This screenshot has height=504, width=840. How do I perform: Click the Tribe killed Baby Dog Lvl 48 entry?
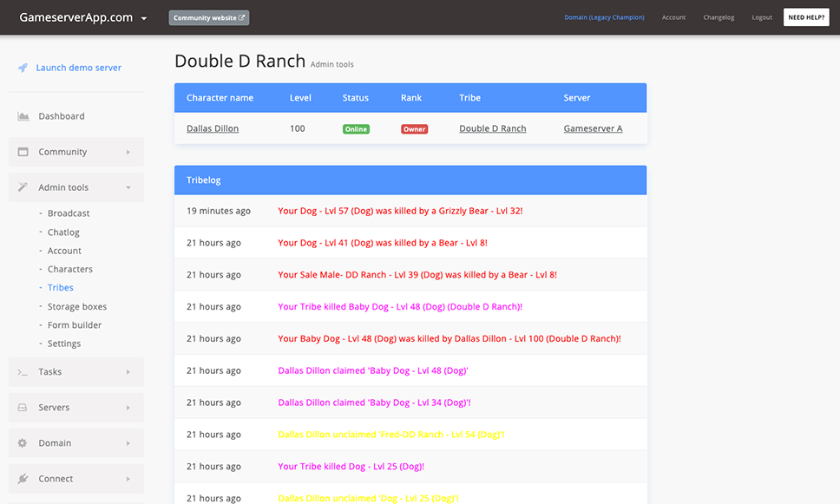[x=400, y=307]
